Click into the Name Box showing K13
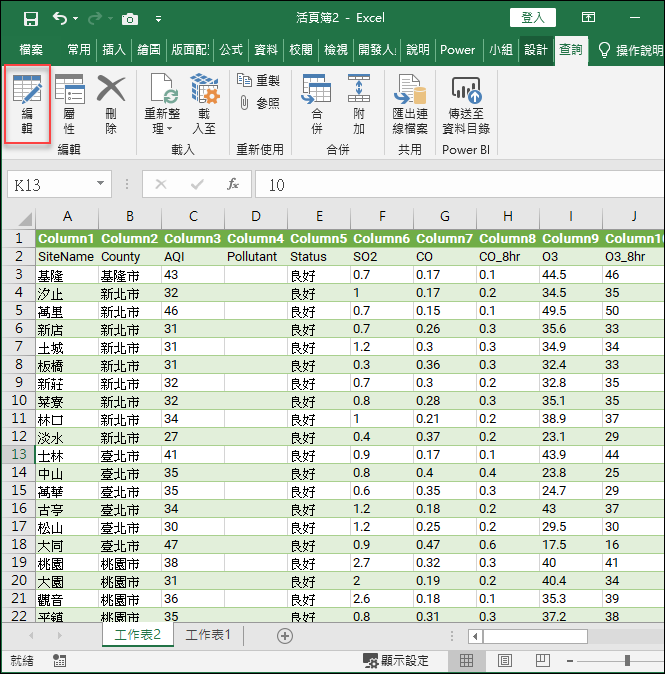 pos(51,184)
